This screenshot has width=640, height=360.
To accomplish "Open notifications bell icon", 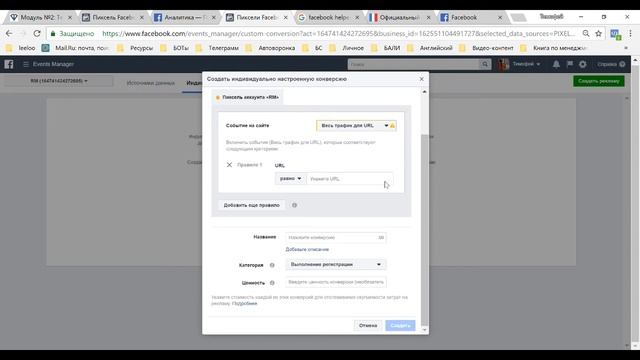I will click(556, 64).
